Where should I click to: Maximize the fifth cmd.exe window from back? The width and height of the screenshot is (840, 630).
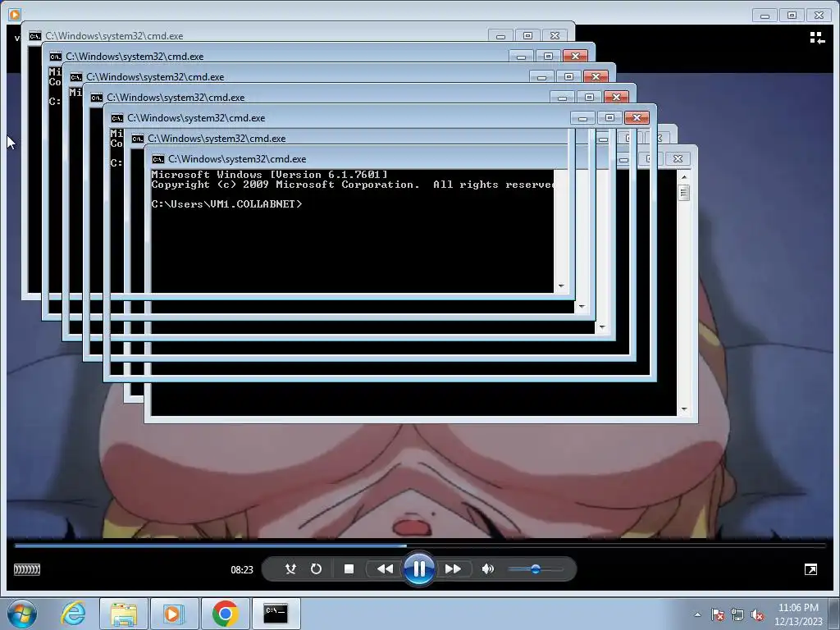coord(609,117)
